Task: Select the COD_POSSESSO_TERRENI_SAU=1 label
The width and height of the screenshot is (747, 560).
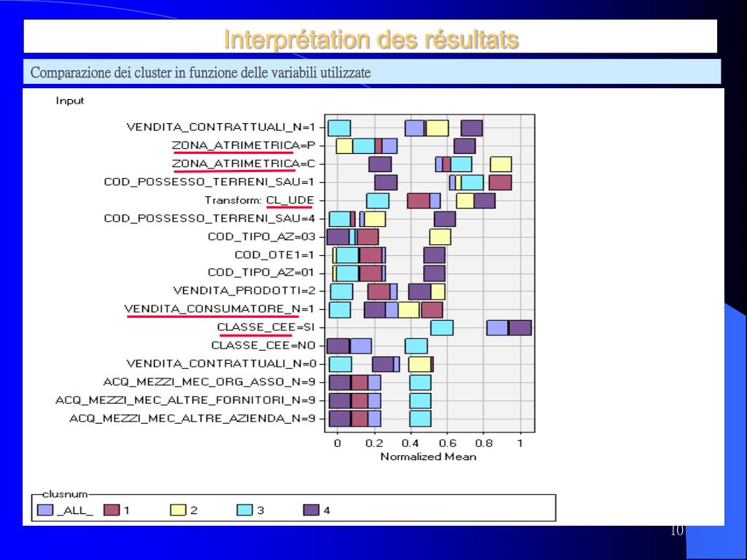Action: click(x=209, y=182)
